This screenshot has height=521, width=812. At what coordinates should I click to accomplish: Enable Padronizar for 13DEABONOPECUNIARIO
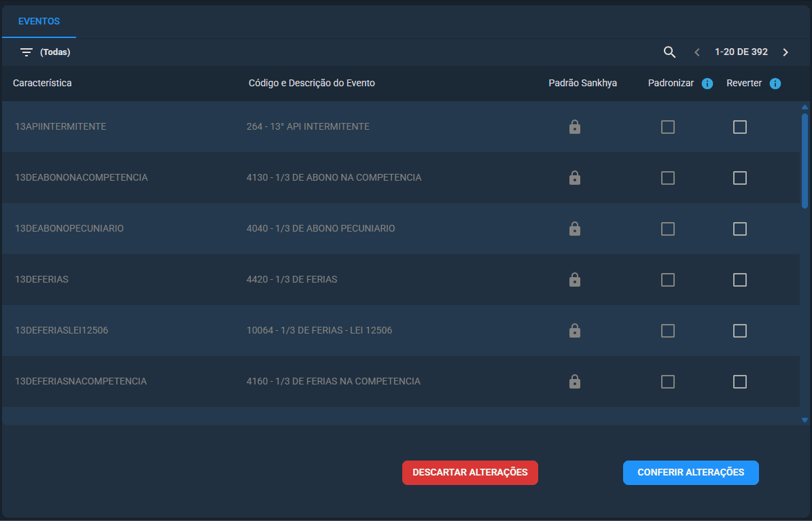tap(668, 229)
